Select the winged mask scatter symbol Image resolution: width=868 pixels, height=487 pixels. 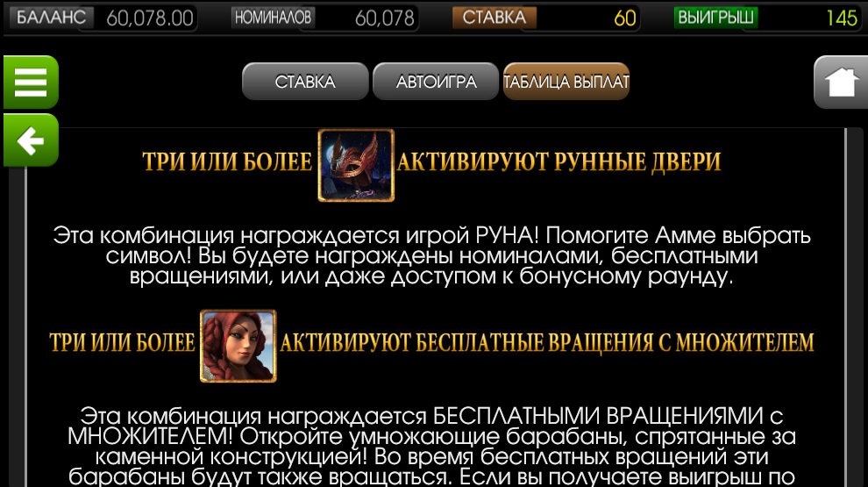coord(356,165)
